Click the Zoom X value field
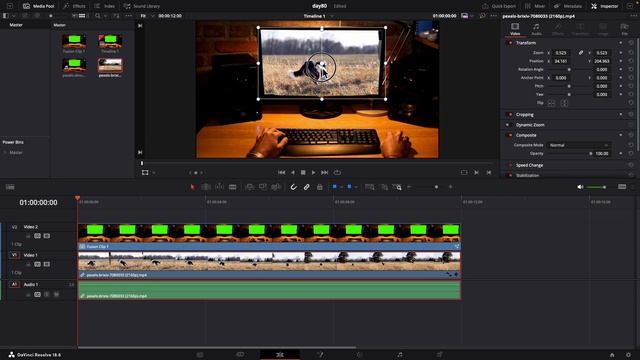The width and height of the screenshot is (640, 360). pyautogui.click(x=561, y=53)
